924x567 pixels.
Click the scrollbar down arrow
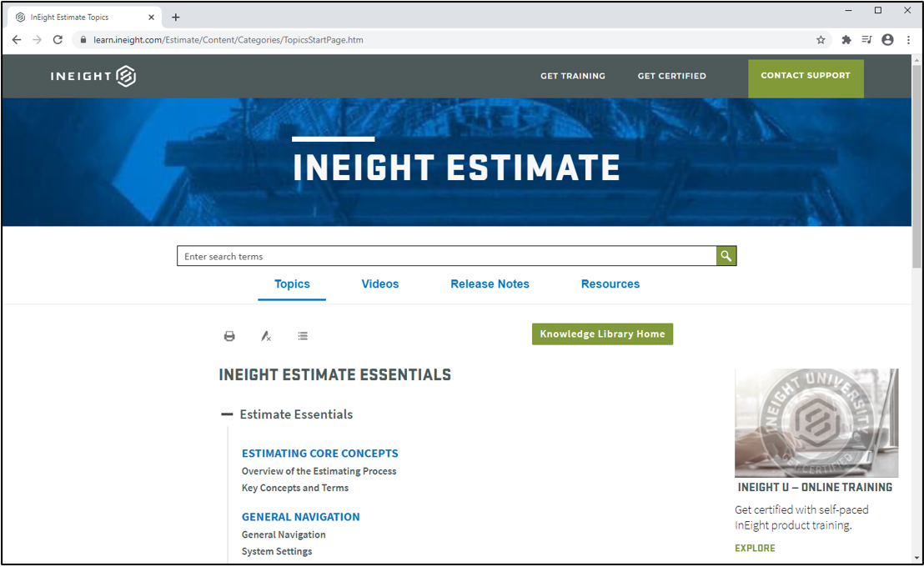pos(917,558)
